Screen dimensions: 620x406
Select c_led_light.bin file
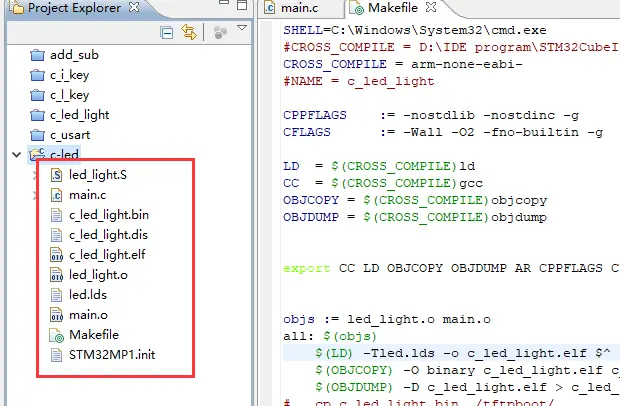click(x=109, y=215)
